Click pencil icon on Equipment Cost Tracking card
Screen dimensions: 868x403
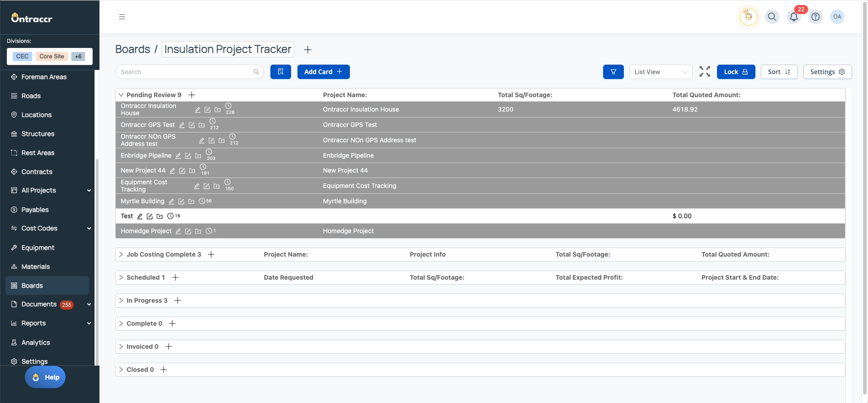(x=197, y=186)
